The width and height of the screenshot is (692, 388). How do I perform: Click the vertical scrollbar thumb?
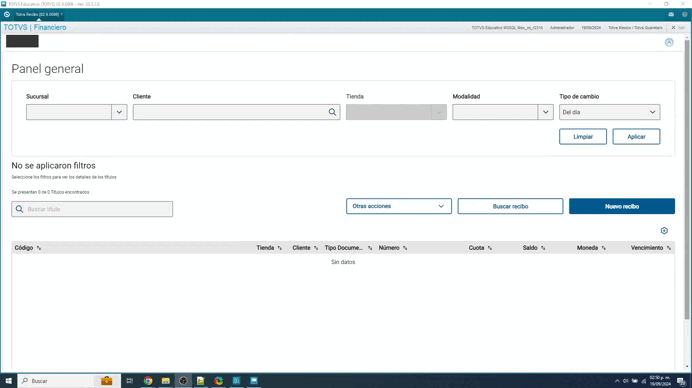(x=687, y=179)
